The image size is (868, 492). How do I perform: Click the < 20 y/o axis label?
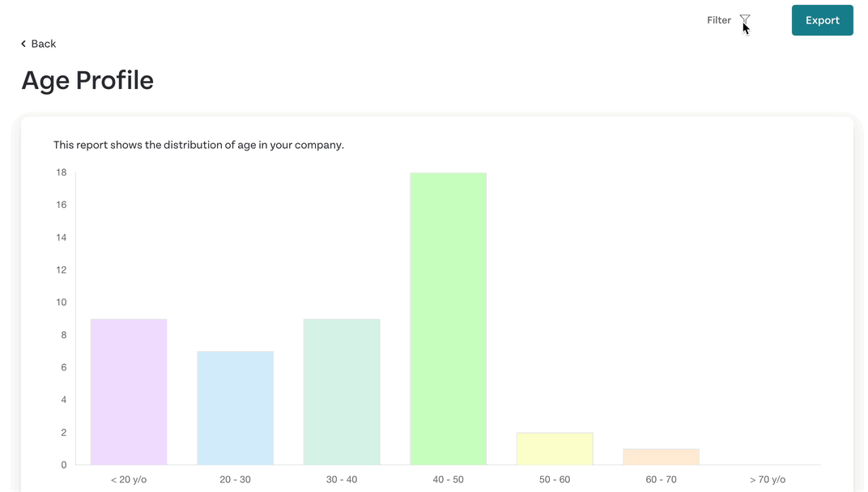(x=128, y=479)
